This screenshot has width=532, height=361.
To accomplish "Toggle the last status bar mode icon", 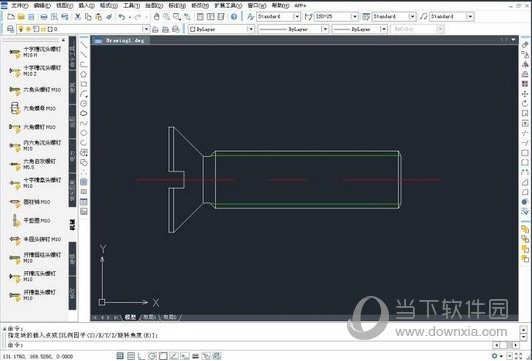I will point(217,356).
